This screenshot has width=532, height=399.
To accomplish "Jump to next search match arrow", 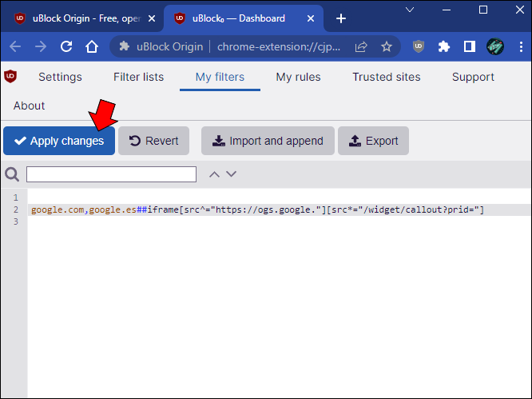I will click(231, 174).
